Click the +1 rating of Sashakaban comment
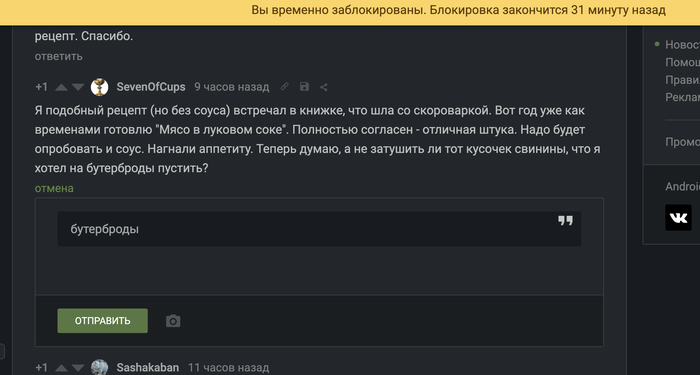The width and height of the screenshot is (700, 375). (x=42, y=368)
